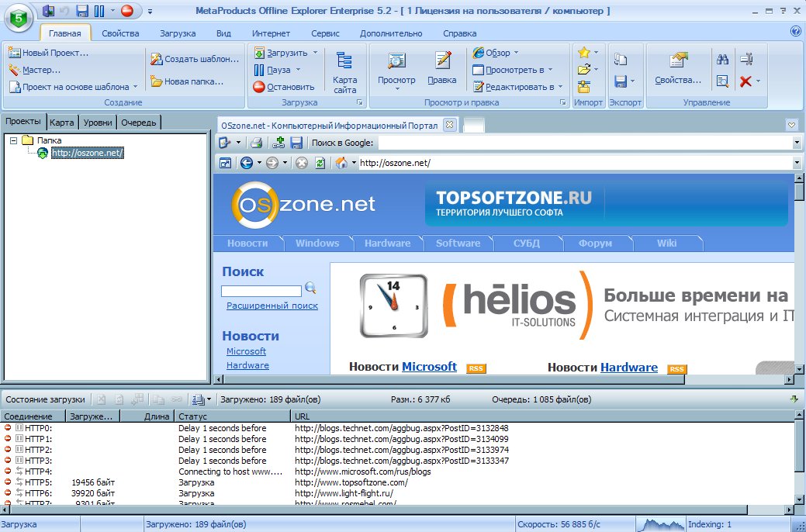The width and height of the screenshot is (806, 532).
Task: Click the browser back arrow button
Action: point(246,163)
